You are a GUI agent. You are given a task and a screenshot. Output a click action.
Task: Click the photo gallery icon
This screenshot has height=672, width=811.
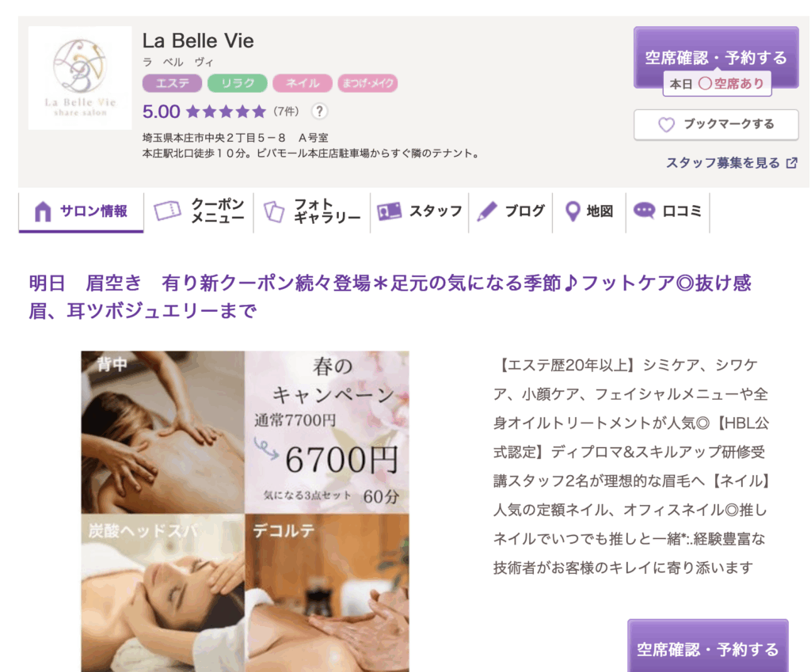274,211
